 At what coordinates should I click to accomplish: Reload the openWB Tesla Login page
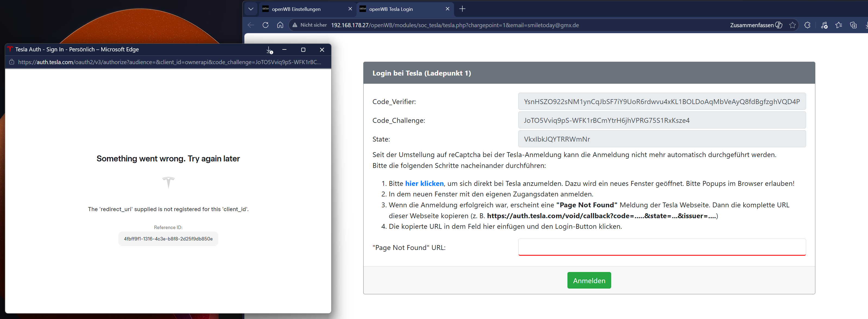pos(265,25)
